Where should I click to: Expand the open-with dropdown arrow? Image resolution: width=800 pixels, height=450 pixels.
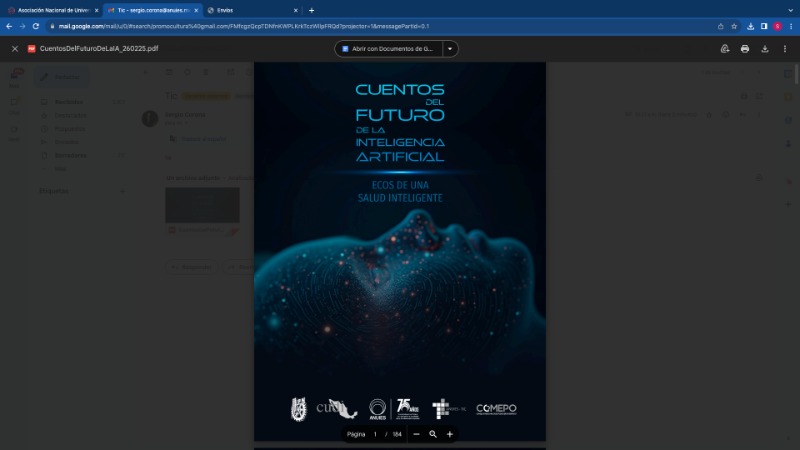(450, 48)
